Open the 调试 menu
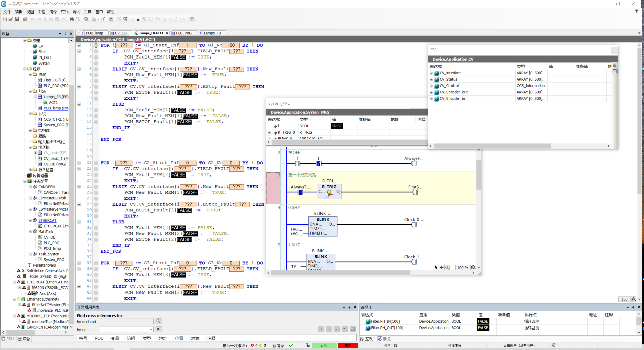 76,12
